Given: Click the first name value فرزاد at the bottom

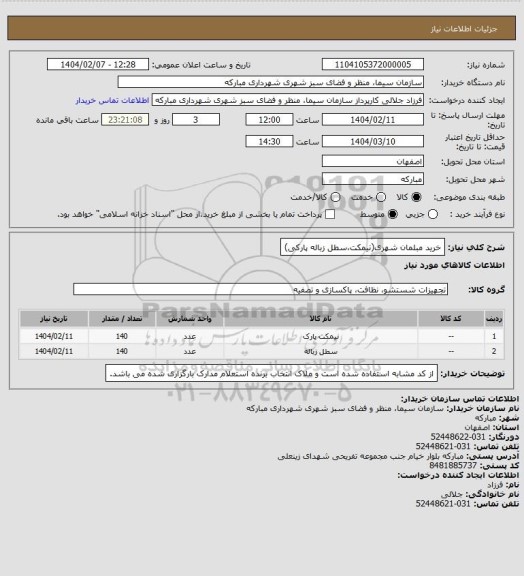Looking at the screenshot, I should [x=495, y=485].
